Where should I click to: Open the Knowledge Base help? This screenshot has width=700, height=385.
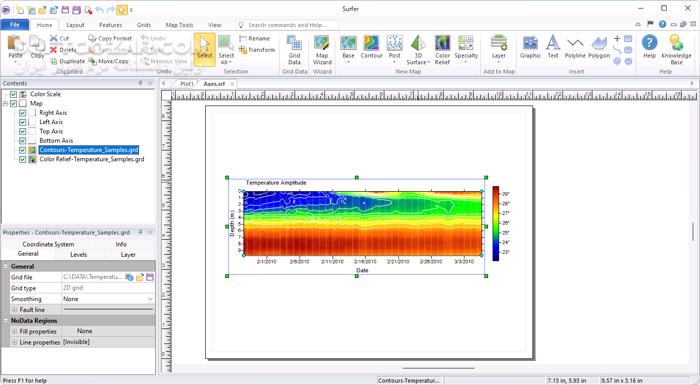coord(676,50)
